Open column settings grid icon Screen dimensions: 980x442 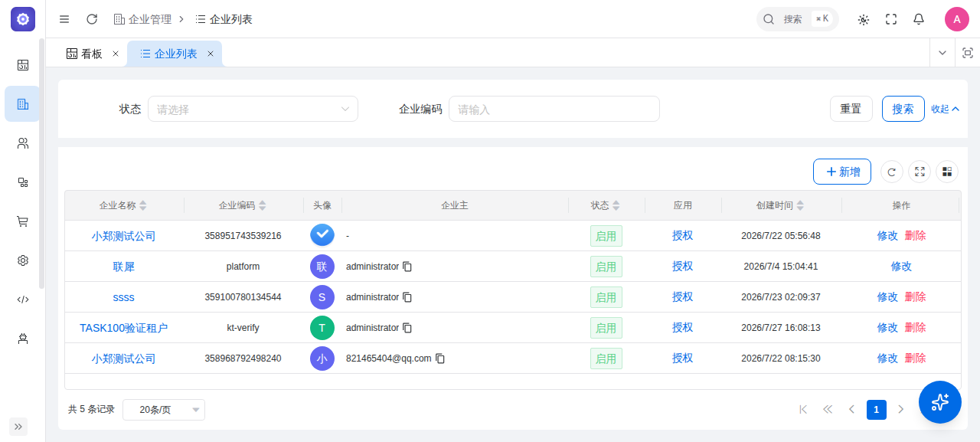(947, 172)
